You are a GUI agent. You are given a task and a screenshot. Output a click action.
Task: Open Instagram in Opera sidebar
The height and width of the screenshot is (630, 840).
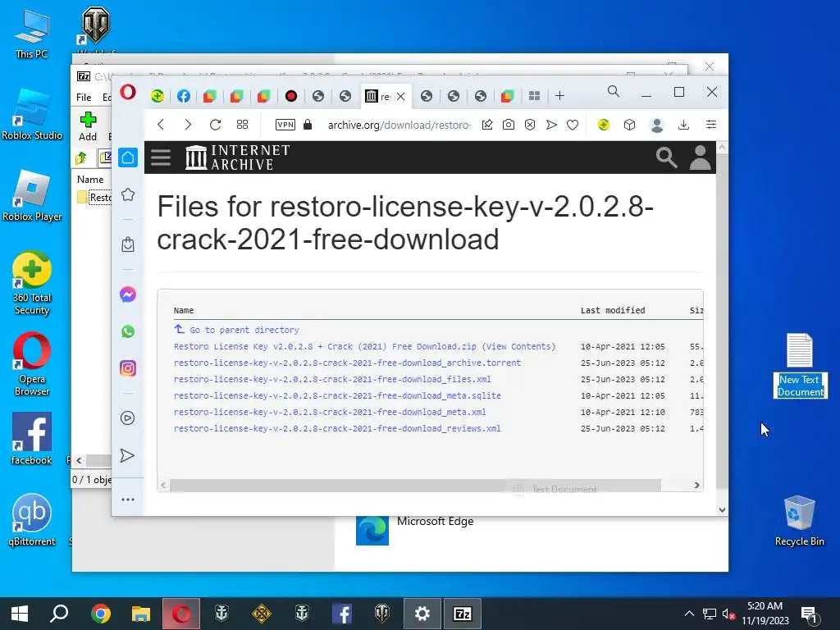tap(127, 368)
